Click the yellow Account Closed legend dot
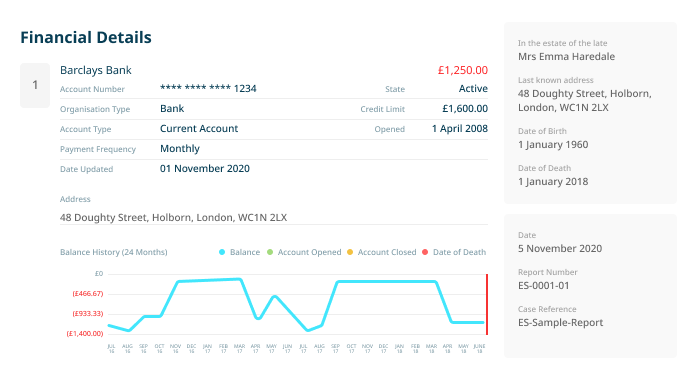 pos(350,252)
